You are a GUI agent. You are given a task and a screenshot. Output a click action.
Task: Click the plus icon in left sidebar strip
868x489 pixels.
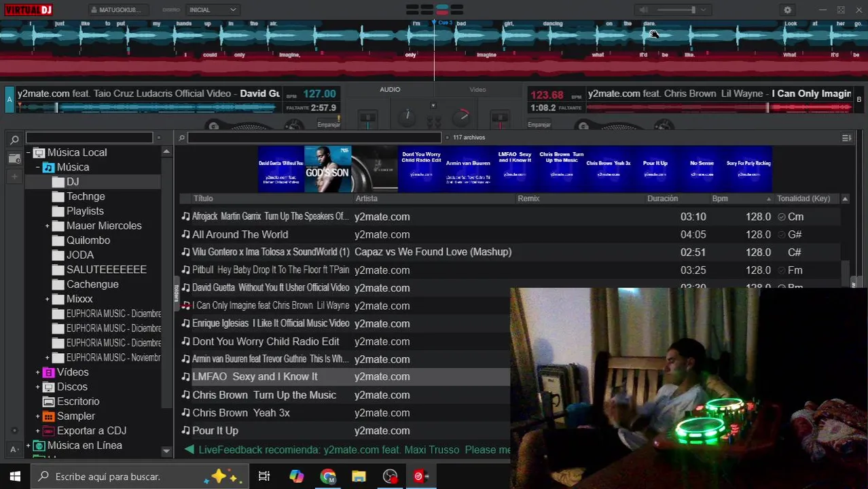[15, 177]
